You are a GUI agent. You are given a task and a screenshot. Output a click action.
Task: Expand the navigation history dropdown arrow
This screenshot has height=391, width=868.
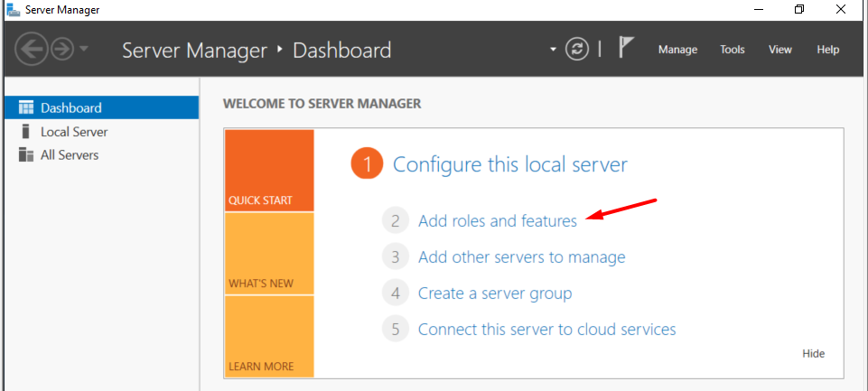84,50
